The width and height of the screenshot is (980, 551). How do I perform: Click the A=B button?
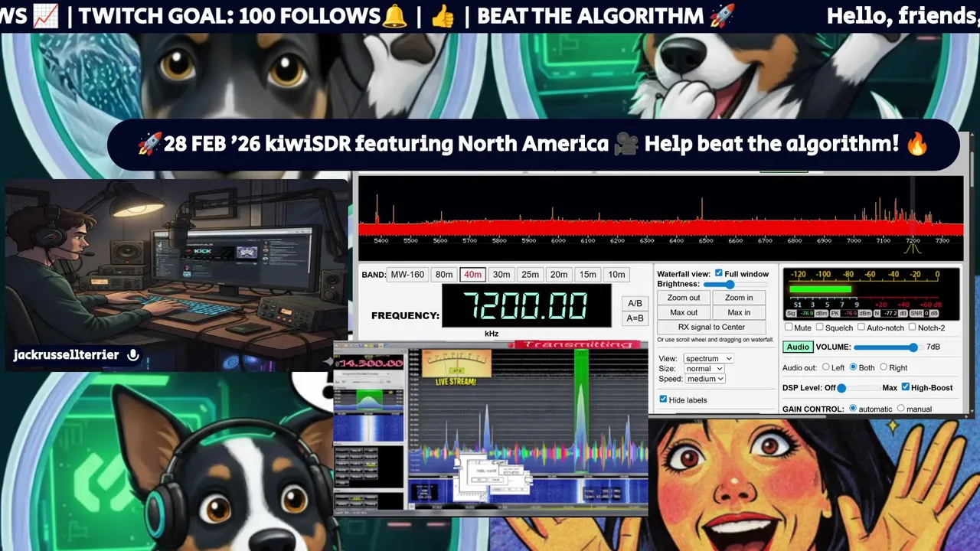[x=635, y=318]
